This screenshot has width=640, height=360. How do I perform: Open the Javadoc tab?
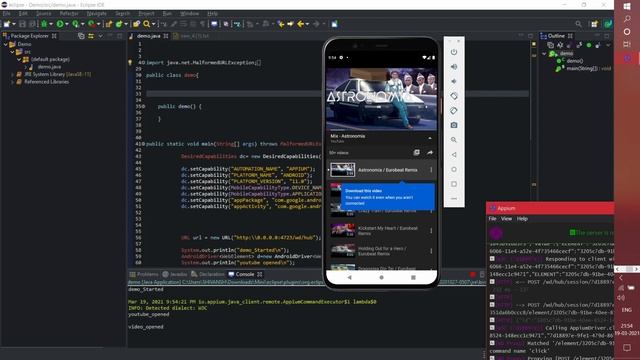pyautogui.click(x=175, y=274)
